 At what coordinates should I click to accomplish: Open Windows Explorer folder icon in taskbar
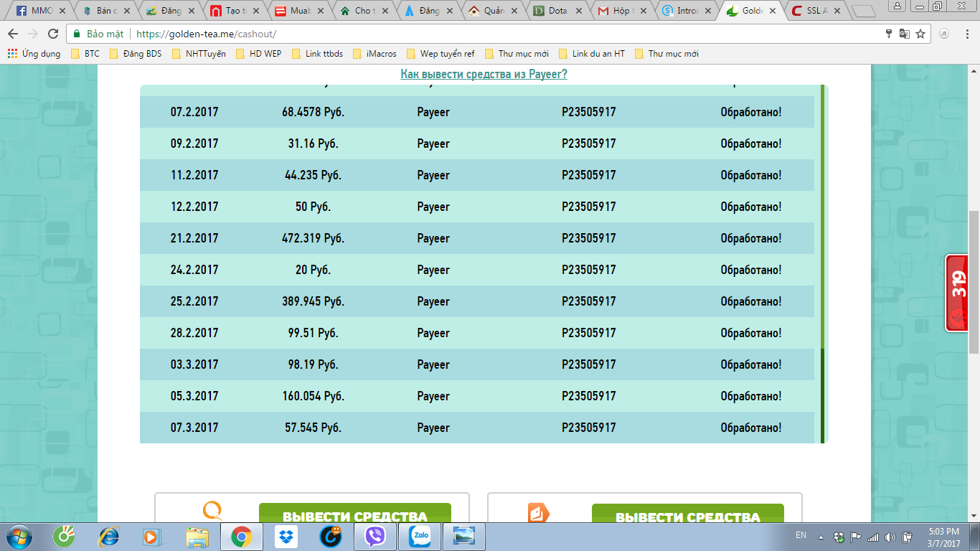point(197,537)
